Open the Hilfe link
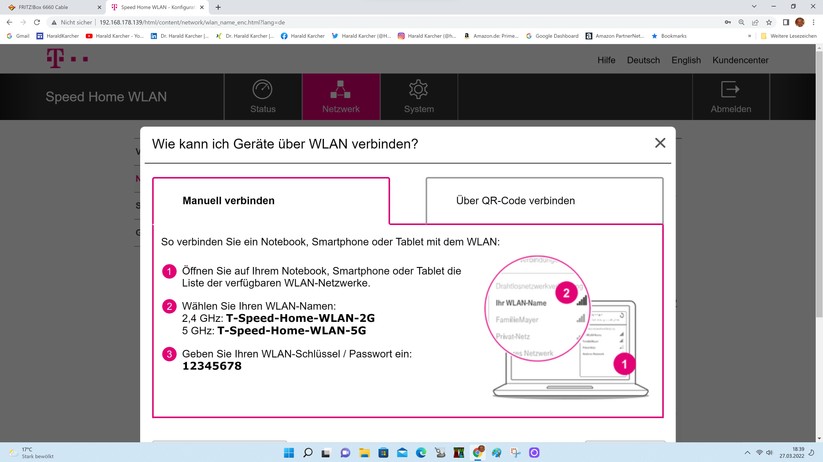This screenshot has width=823, height=462. coord(606,60)
